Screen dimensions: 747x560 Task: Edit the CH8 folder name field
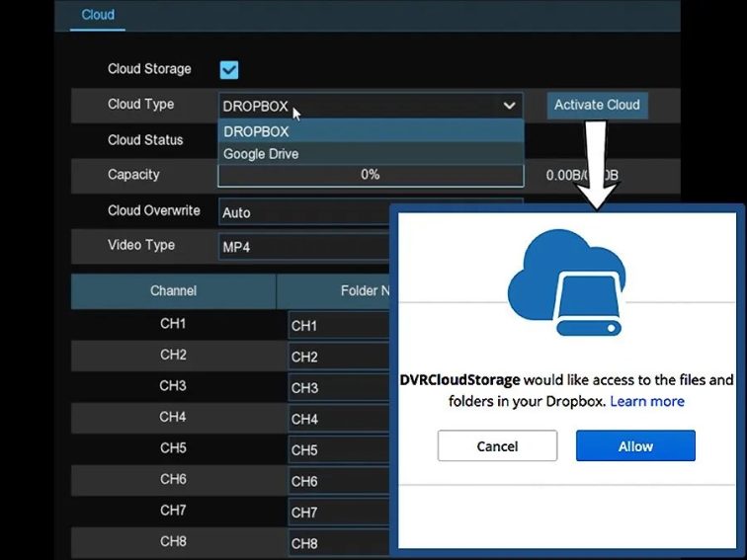tap(339, 543)
